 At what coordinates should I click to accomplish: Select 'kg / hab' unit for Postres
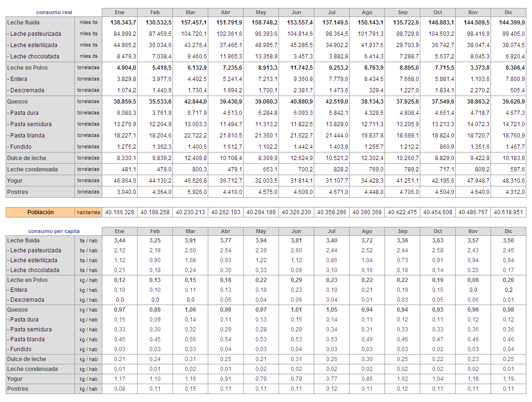click(x=88, y=389)
